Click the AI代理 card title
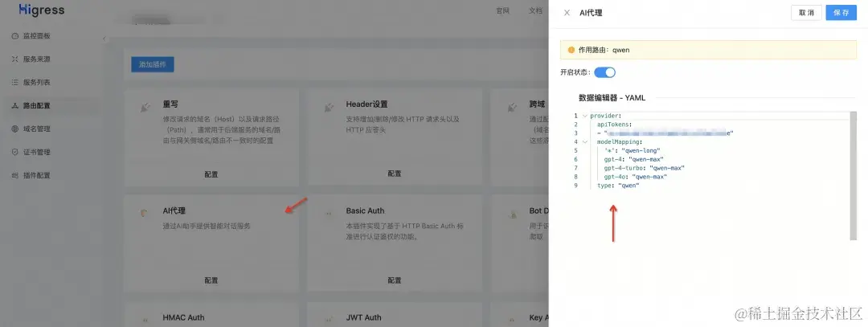Screen dimensions: 868x327 click(x=174, y=211)
